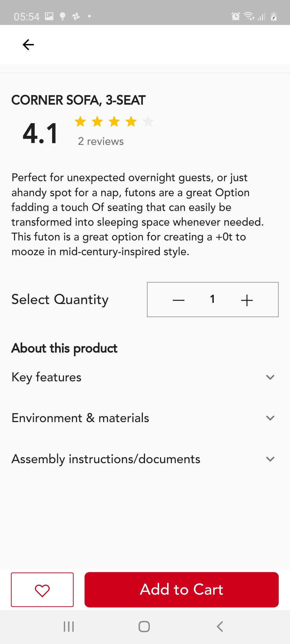Decrease quantity with the minus icon
Image resolution: width=290 pixels, height=644 pixels.
[179, 300]
